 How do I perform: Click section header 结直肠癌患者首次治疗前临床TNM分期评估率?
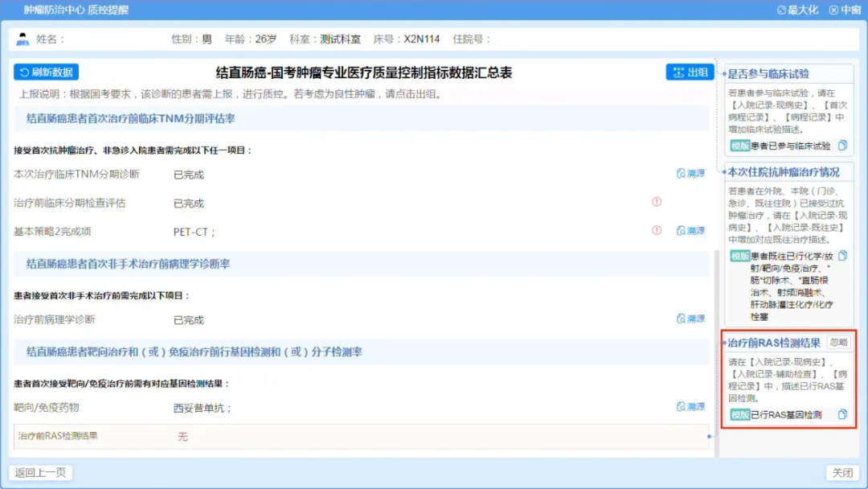131,118
